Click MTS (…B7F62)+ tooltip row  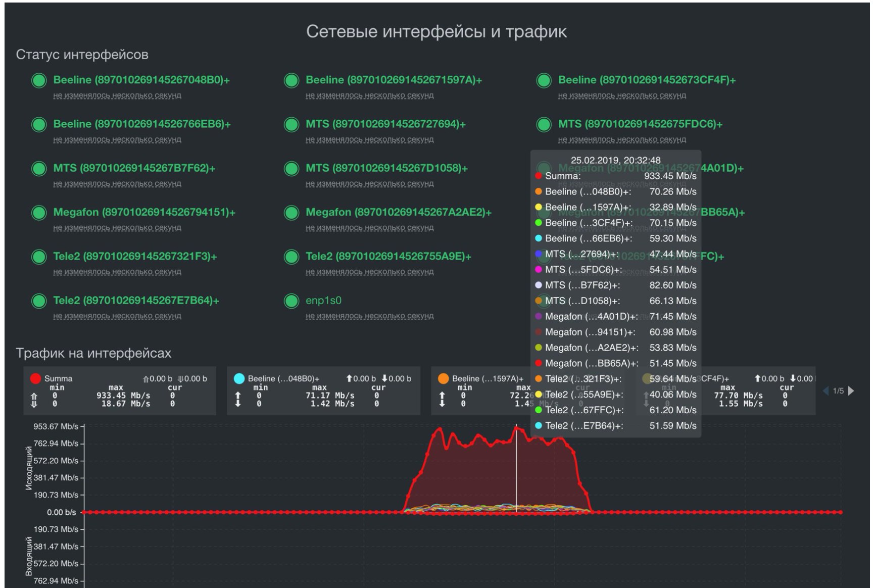[x=616, y=285]
